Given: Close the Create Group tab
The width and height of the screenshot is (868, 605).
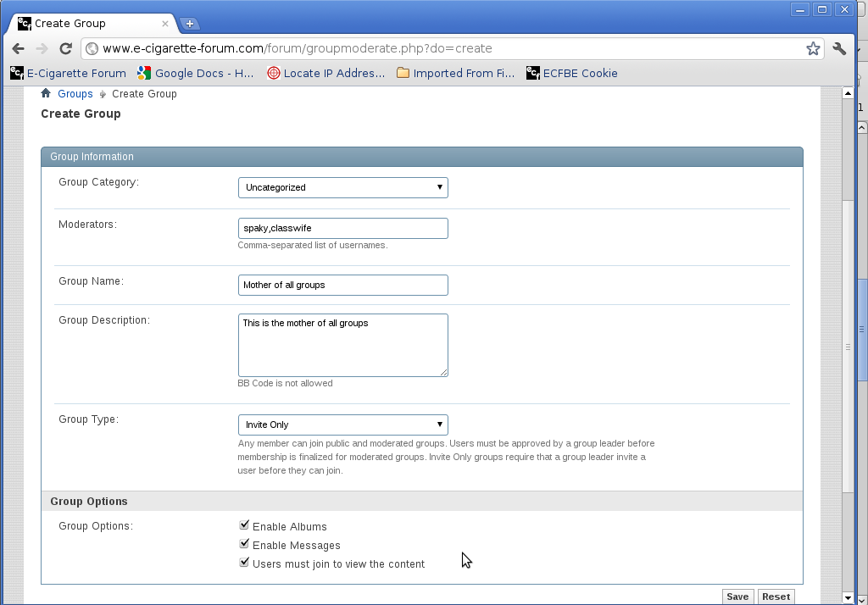Looking at the screenshot, I should pos(165,24).
